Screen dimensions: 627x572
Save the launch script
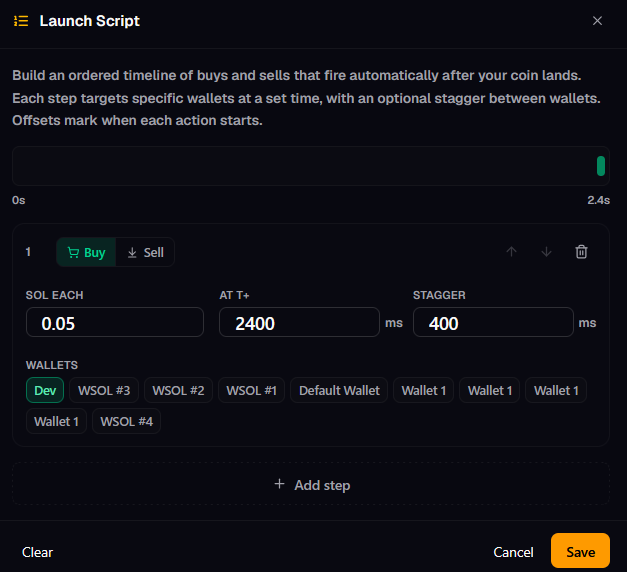580,551
